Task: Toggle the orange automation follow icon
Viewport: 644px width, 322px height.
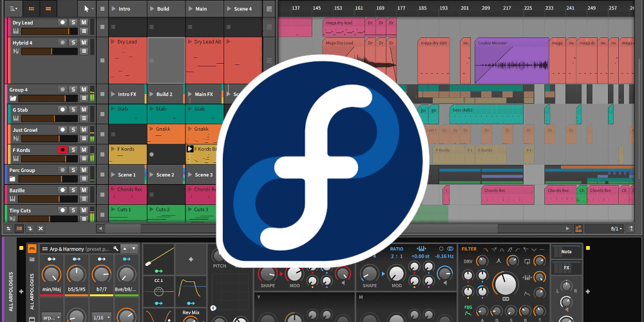Action: point(579,229)
